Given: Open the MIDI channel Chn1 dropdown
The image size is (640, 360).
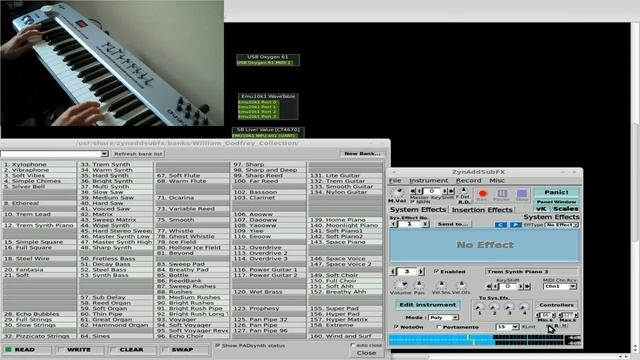Looking at the screenshot, I should tap(559, 287).
